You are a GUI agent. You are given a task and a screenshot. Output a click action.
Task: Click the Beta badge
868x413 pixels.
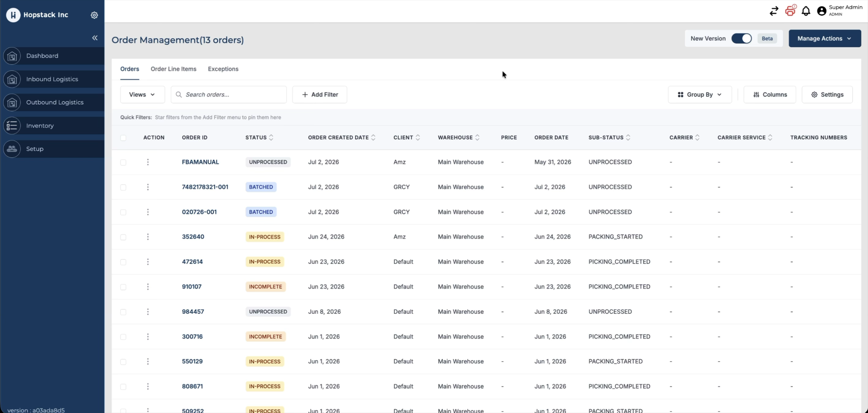pyautogui.click(x=767, y=38)
